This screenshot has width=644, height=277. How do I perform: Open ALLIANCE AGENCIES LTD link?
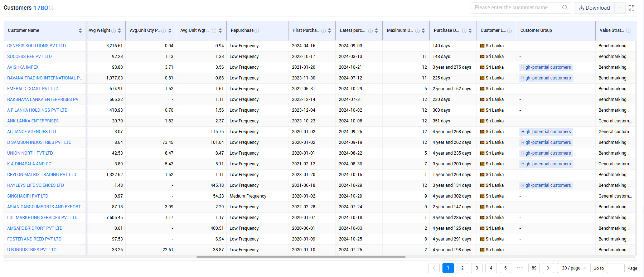(32, 132)
